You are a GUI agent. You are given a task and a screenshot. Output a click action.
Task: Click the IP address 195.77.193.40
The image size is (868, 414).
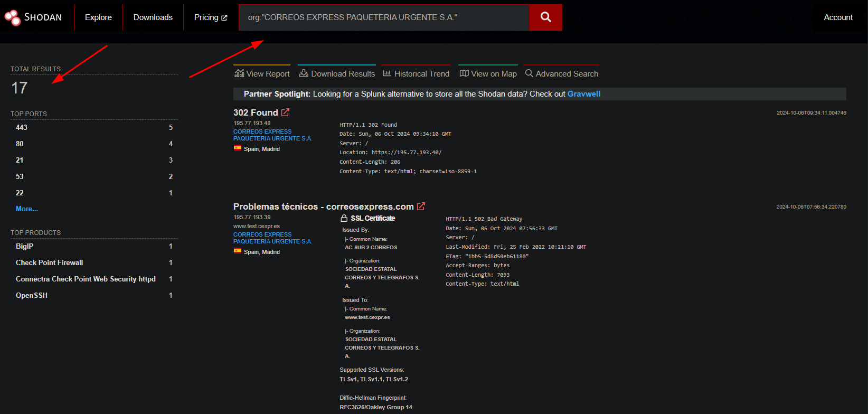pos(252,123)
